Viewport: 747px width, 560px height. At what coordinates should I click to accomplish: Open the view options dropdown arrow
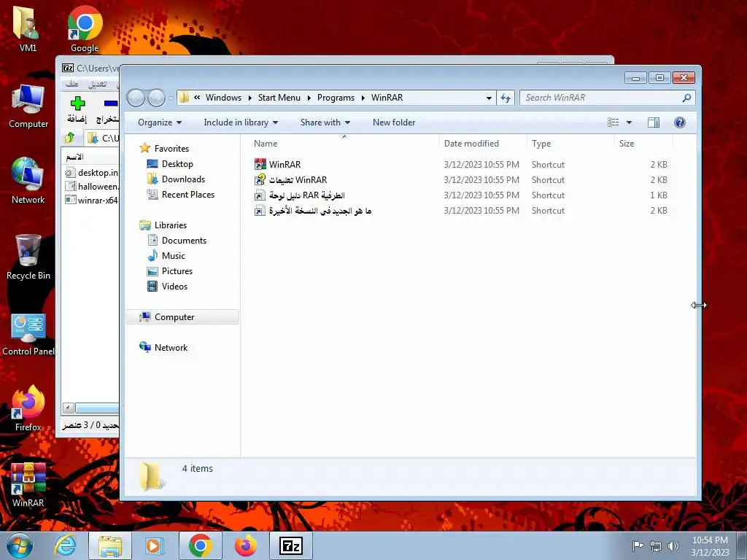[629, 122]
